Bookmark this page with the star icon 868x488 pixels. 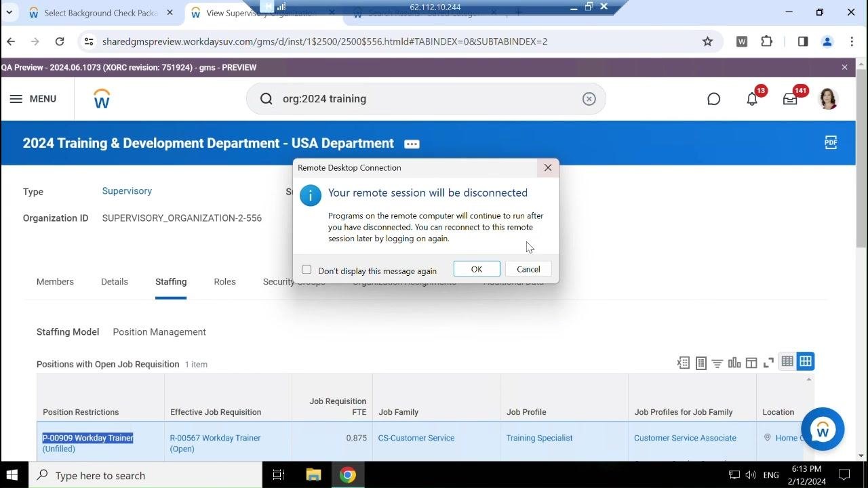[707, 41]
